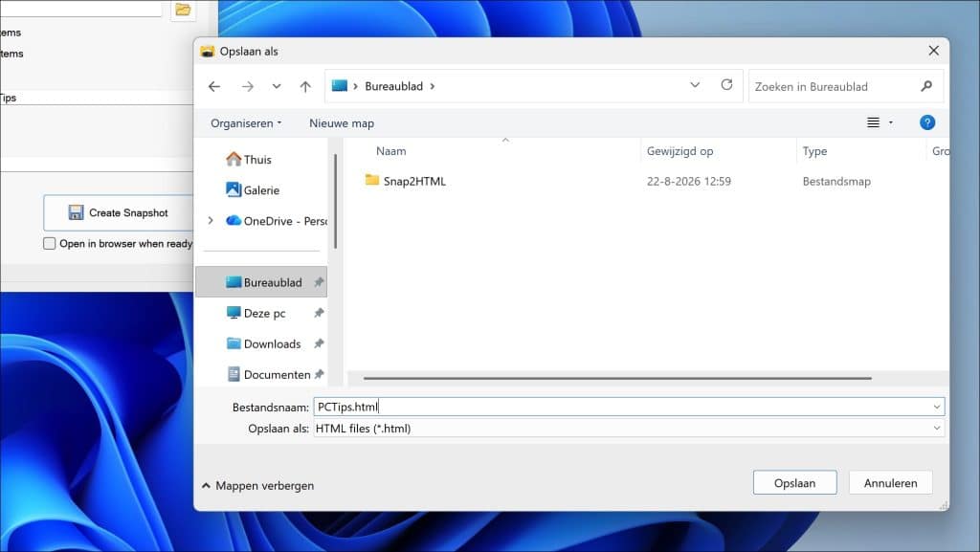Select Deze pc in the navigation pane
980x552 pixels.
(x=256, y=313)
